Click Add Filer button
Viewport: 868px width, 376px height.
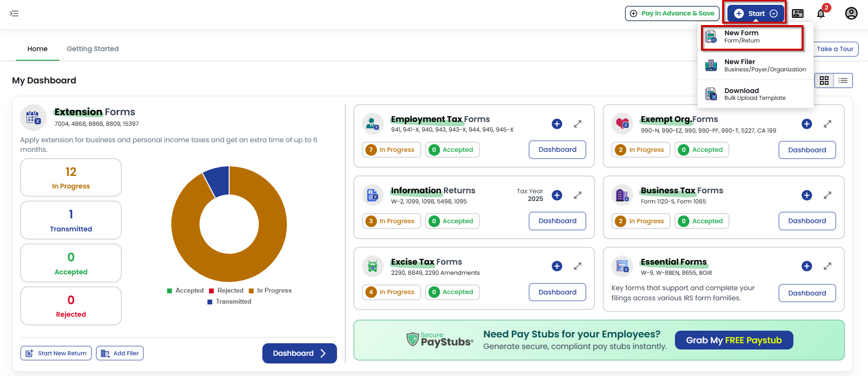(x=120, y=353)
